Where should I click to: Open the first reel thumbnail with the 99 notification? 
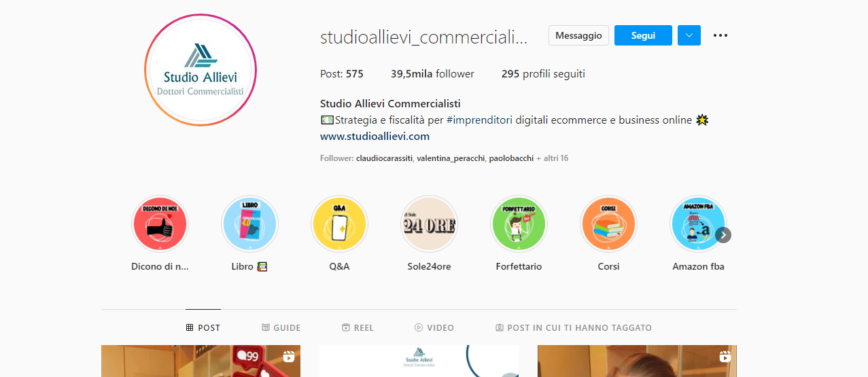[201, 361]
